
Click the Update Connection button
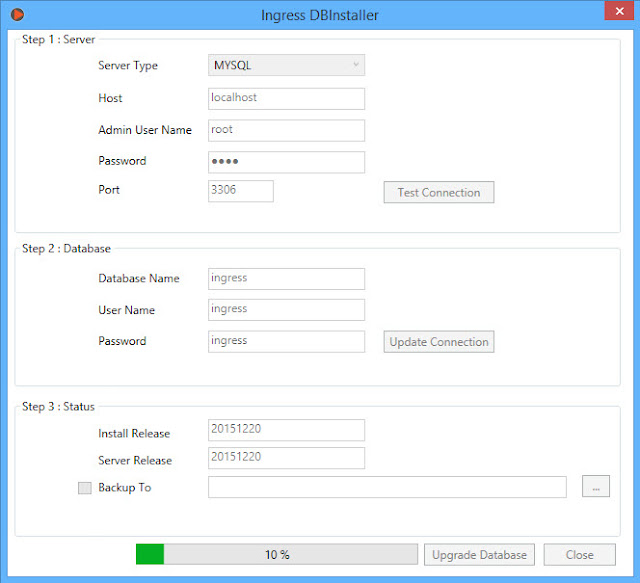(x=439, y=342)
